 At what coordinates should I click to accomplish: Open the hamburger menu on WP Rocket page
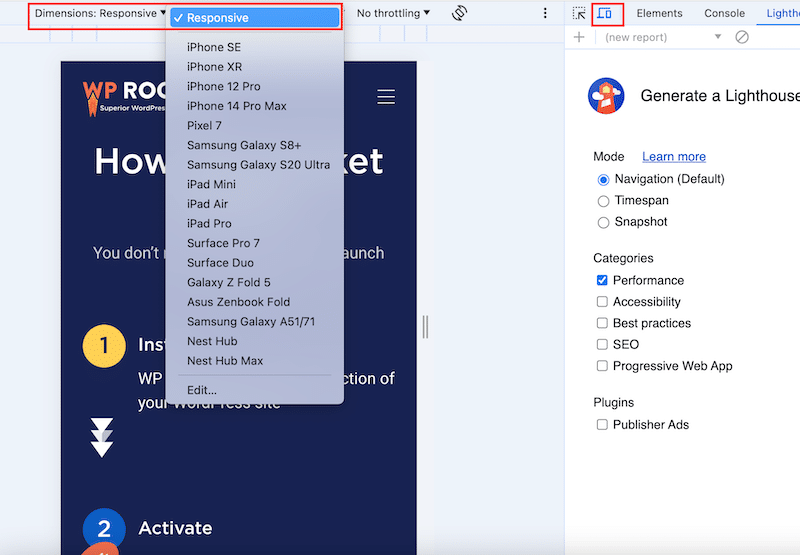(386, 96)
